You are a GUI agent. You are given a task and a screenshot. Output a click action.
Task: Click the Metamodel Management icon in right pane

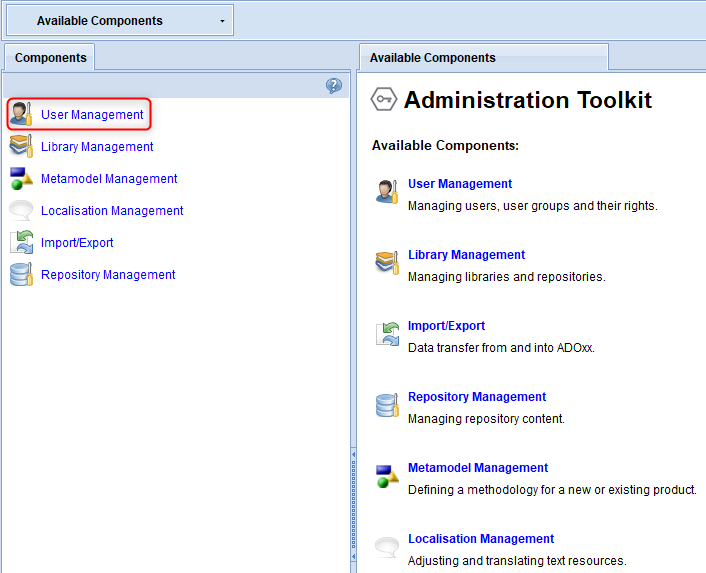point(387,476)
